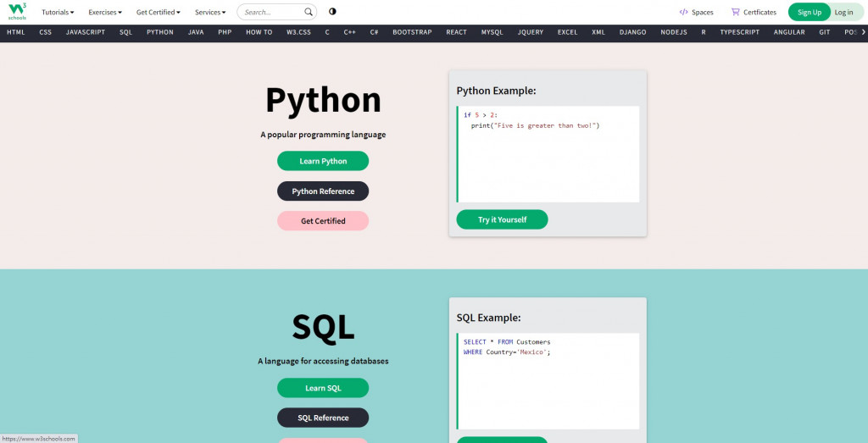This screenshot has height=443, width=868.
Task: Open EXCEL in topic bar
Action: pyautogui.click(x=567, y=32)
